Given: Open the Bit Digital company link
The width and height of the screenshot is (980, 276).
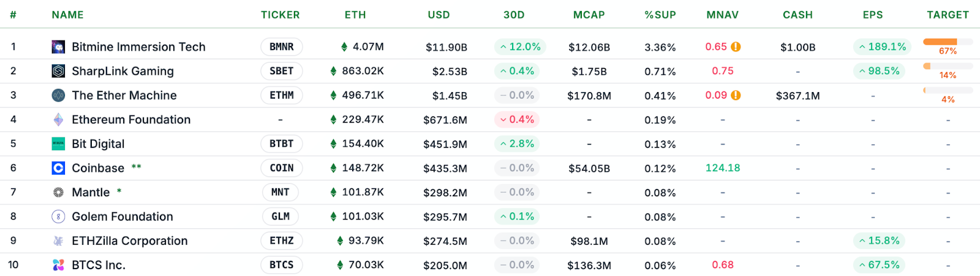Looking at the screenshot, I should 98,144.
